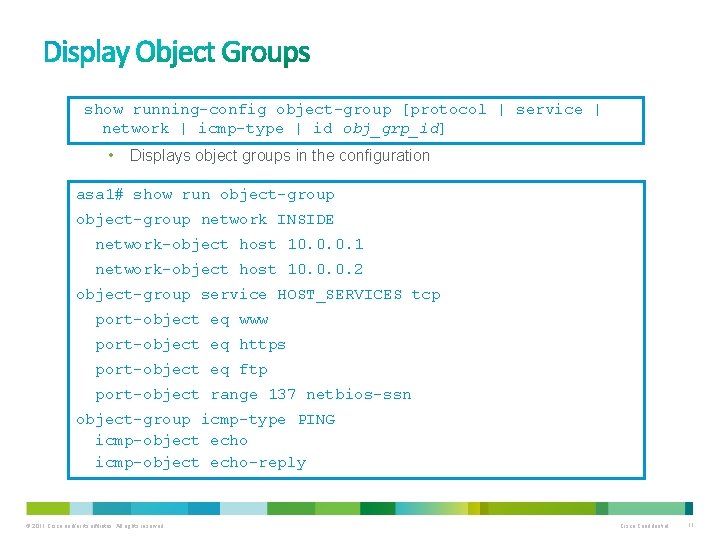
Task: Select the "object-group service HOST_SERVICES tcp" line
Action: [x=258, y=295]
